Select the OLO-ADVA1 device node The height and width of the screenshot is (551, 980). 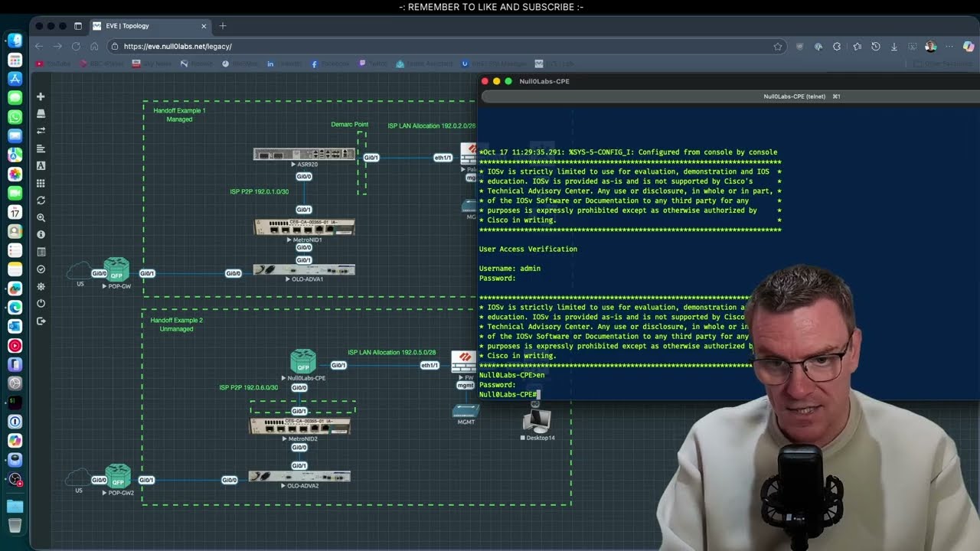pos(304,269)
